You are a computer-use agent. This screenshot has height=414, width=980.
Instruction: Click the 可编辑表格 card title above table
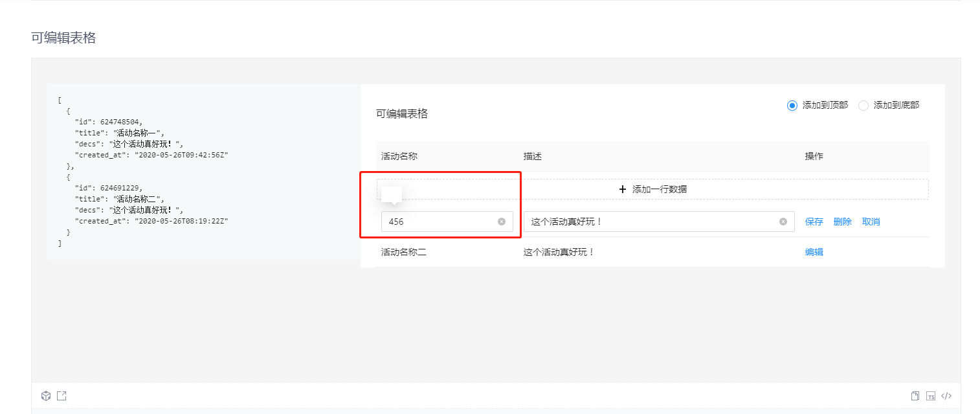402,114
